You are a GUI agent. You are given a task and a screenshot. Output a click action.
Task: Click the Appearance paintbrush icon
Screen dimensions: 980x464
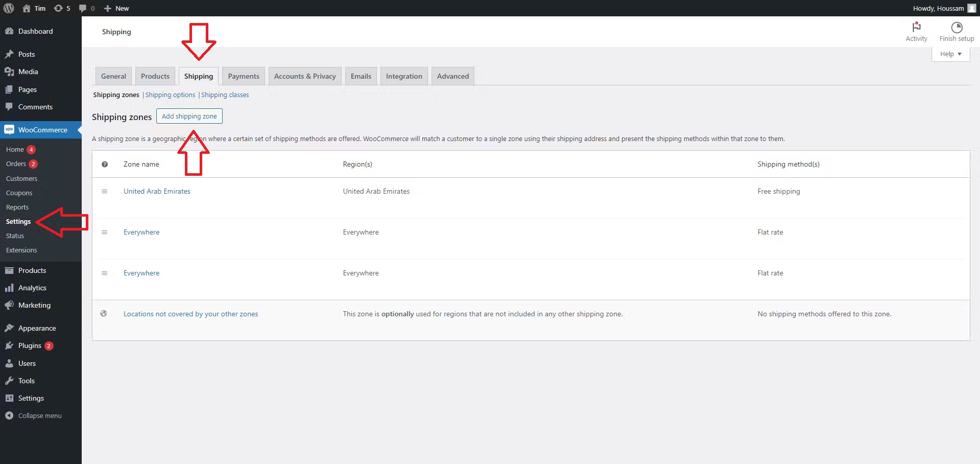tap(9, 328)
